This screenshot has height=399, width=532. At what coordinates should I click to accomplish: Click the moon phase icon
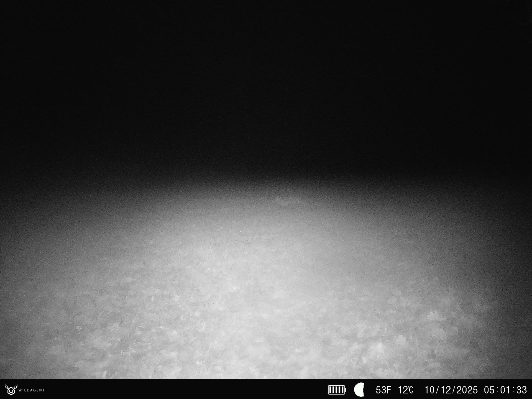click(x=359, y=390)
